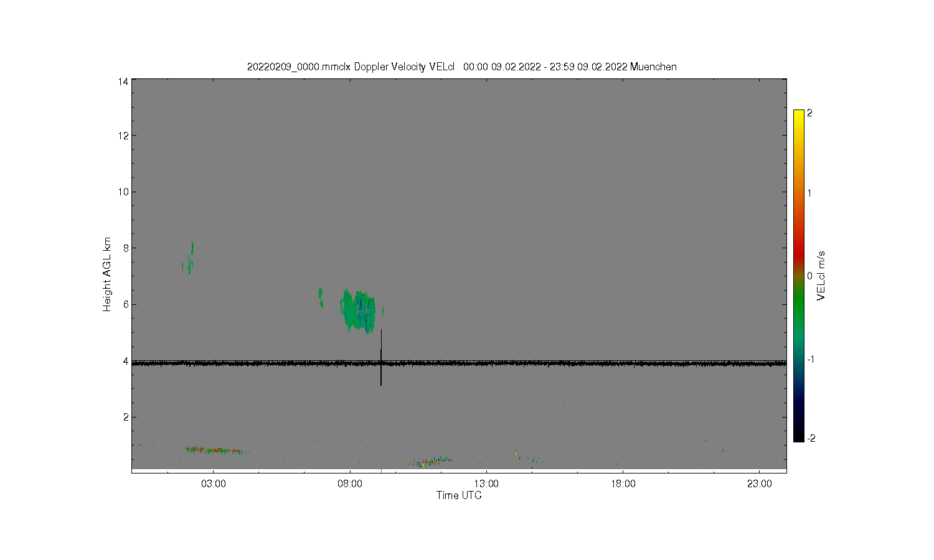The width and height of the screenshot is (934, 560).
Task: Click the height axis label 14
Action: 123,82
